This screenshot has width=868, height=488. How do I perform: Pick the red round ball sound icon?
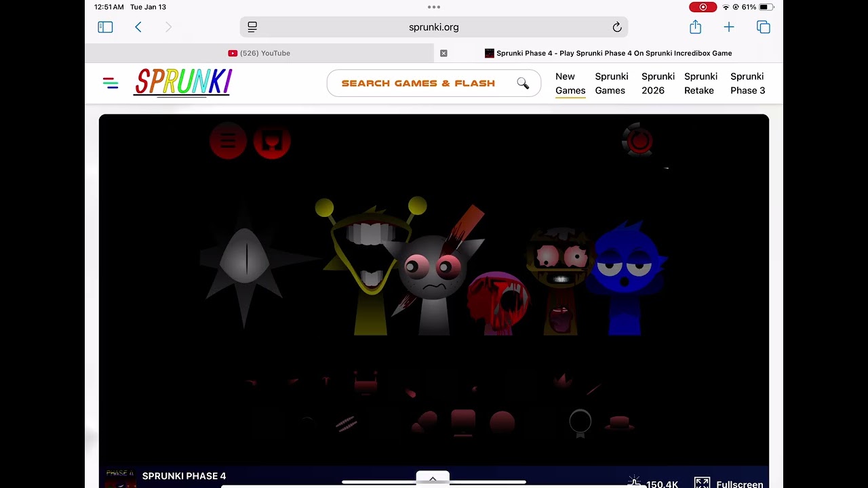coord(502,422)
